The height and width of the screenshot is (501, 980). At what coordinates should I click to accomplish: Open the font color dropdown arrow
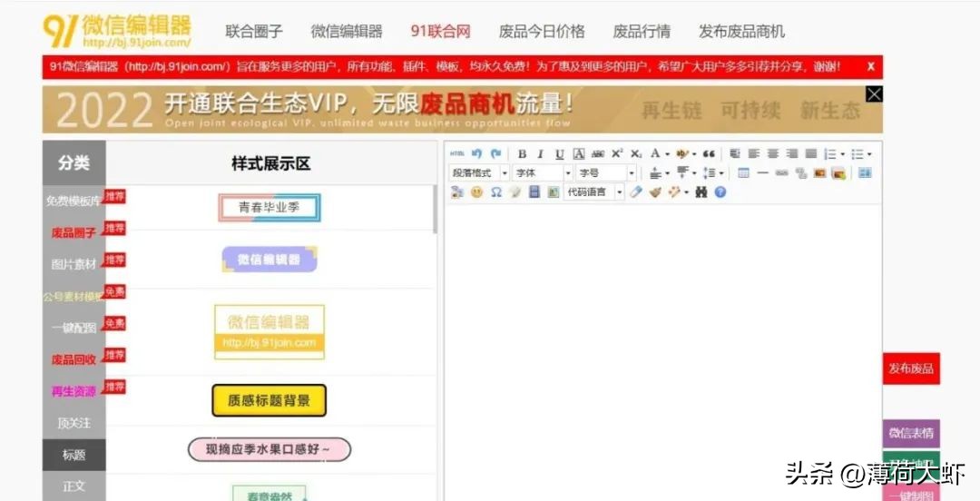pyautogui.click(x=668, y=154)
